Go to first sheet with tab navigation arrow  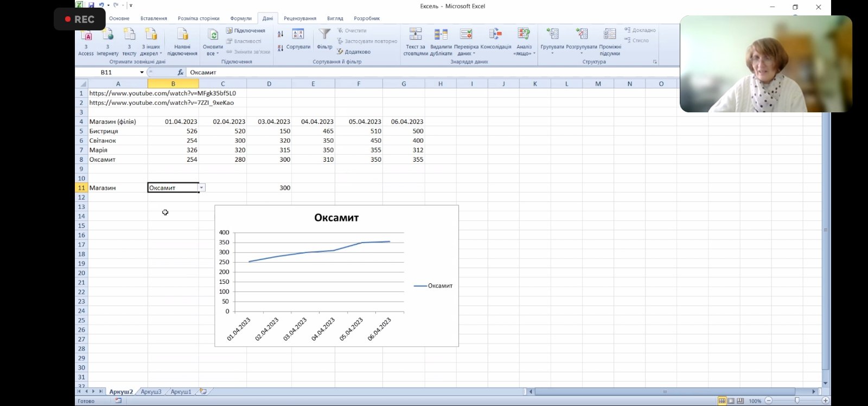(x=79, y=391)
